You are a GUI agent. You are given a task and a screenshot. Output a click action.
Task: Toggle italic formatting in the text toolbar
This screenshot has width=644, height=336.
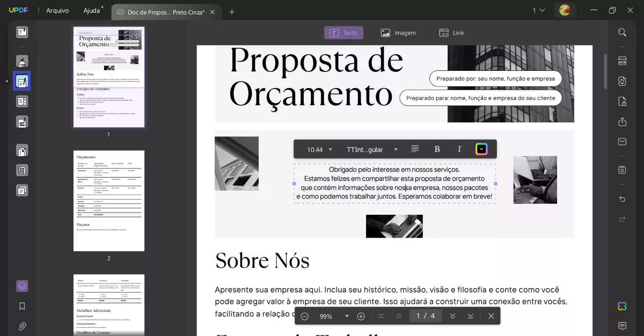pos(459,149)
